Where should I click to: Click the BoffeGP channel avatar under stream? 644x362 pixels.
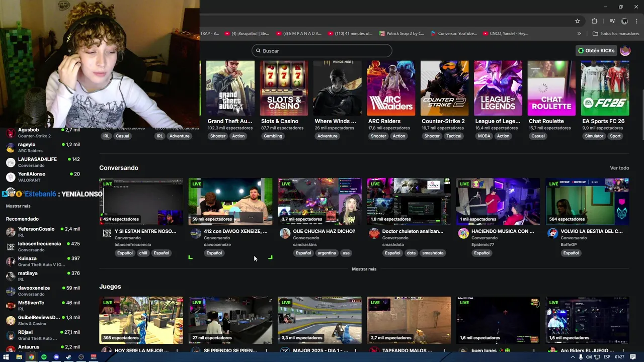tap(552, 233)
